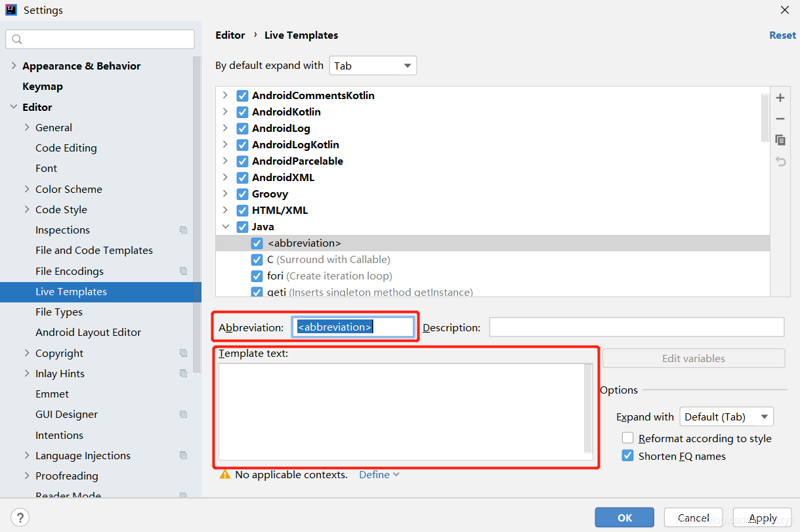
Task: Disable the Java template group checkbox
Action: pos(242,226)
